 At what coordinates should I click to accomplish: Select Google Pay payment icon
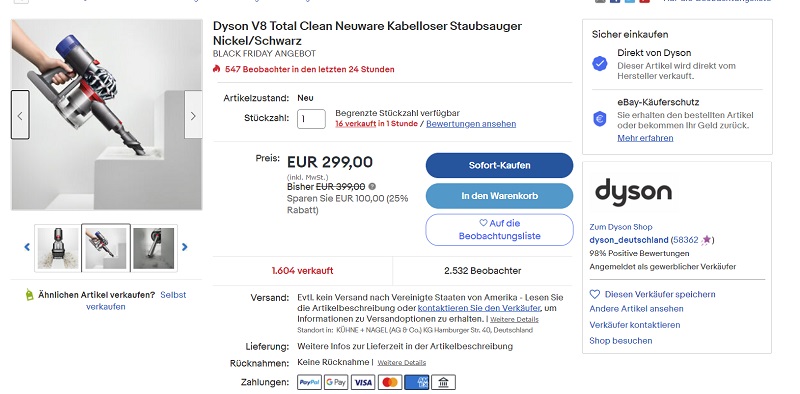point(336,382)
